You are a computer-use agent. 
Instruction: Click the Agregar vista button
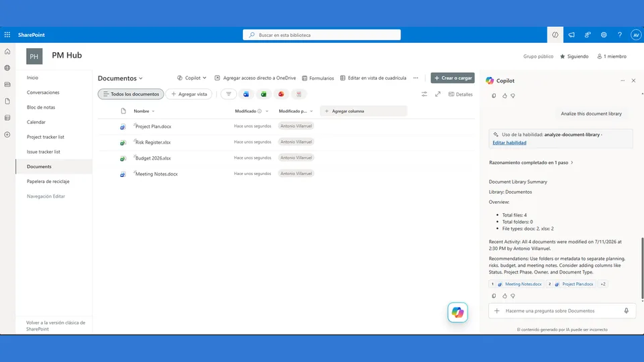coord(189,94)
